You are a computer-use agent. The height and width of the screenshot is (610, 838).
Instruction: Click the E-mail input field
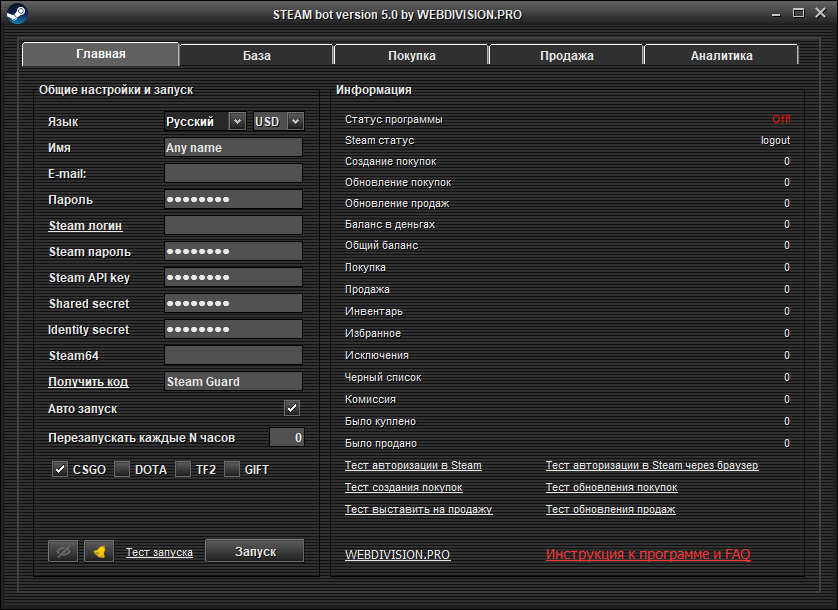click(233, 173)
